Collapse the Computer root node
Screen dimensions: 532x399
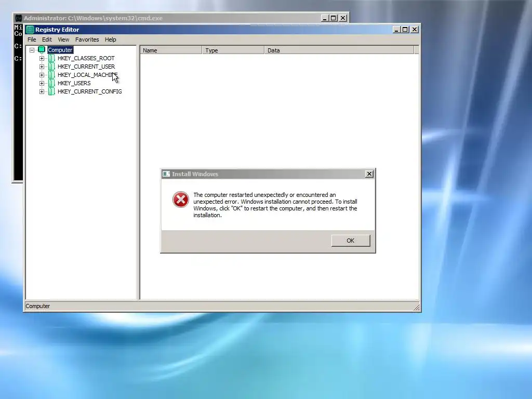[x=32, y=50]
